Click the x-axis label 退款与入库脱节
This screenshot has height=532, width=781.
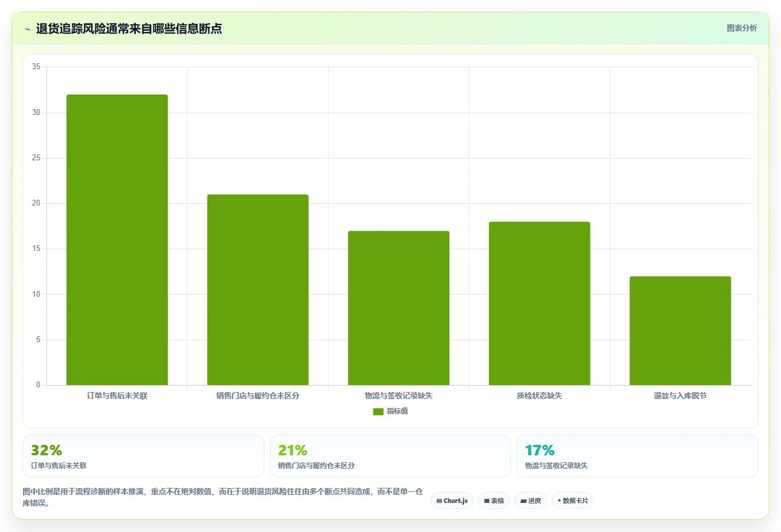pos(680,396)
